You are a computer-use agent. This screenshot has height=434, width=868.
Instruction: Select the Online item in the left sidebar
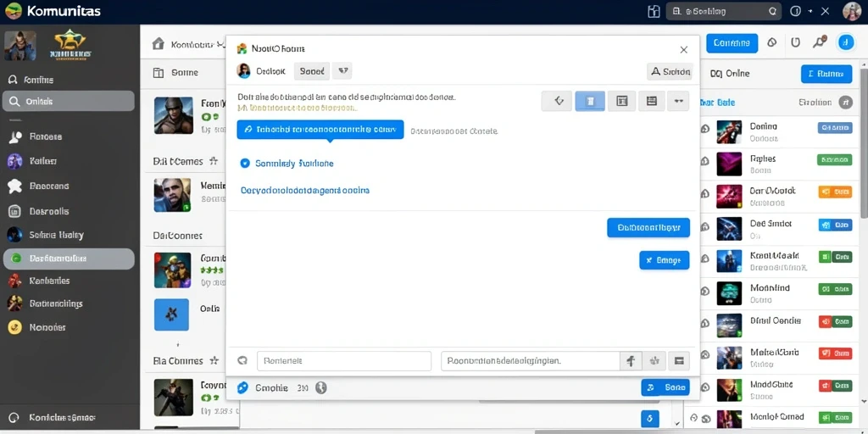[69, 102]
